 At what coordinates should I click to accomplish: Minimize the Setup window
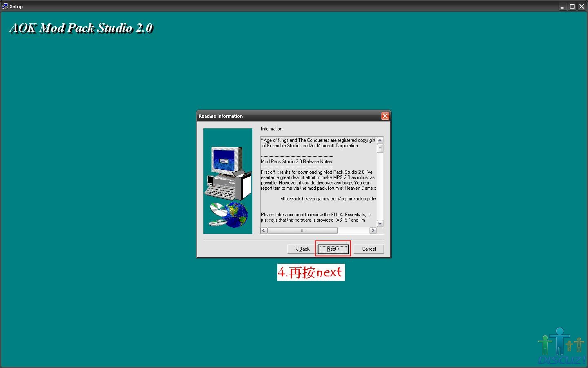coord(563,7)
